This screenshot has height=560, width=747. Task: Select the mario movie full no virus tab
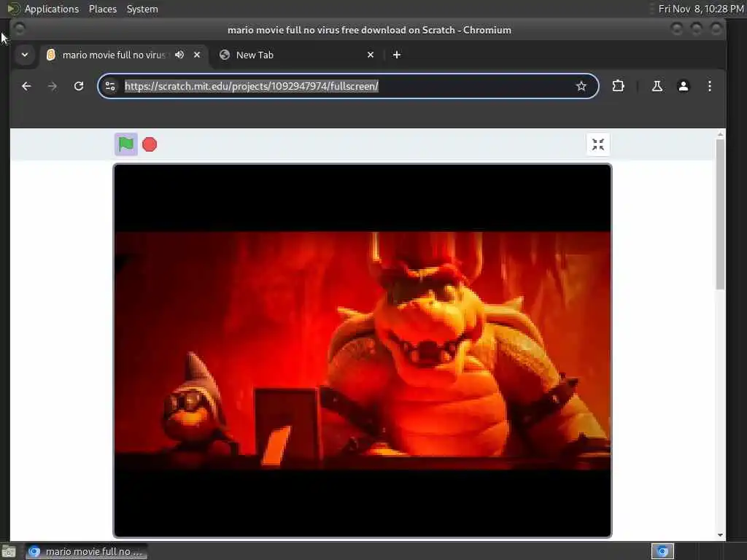(113, 55)
